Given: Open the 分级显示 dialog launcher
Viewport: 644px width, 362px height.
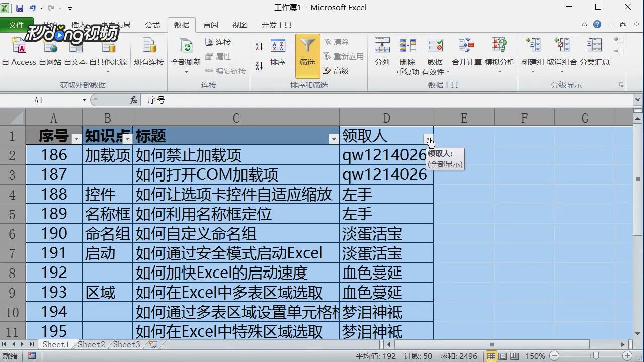Looking at the screenshot, I should pos(621,85).
